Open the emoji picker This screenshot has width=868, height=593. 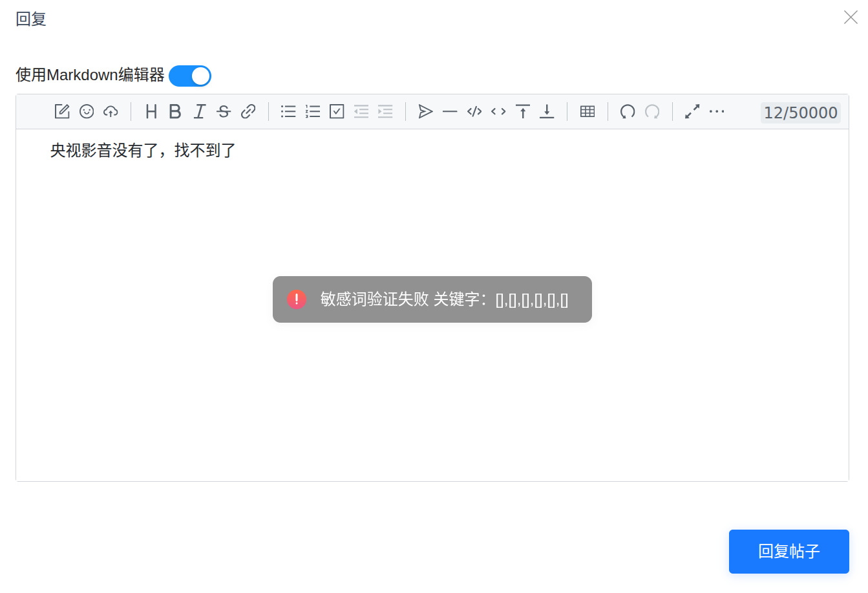(87, 111)
